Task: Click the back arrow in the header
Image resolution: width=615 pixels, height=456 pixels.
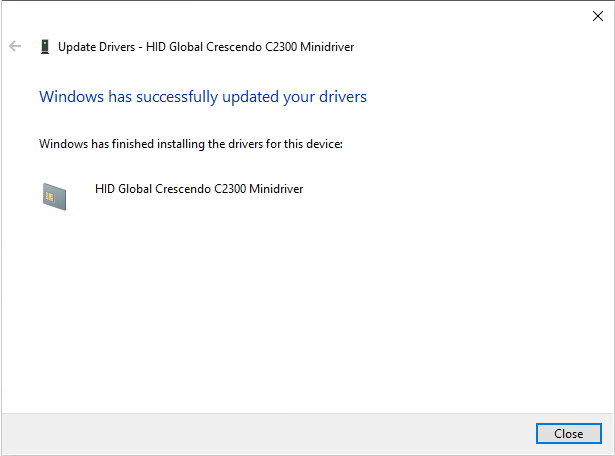Action: click(x=15, y=46)
